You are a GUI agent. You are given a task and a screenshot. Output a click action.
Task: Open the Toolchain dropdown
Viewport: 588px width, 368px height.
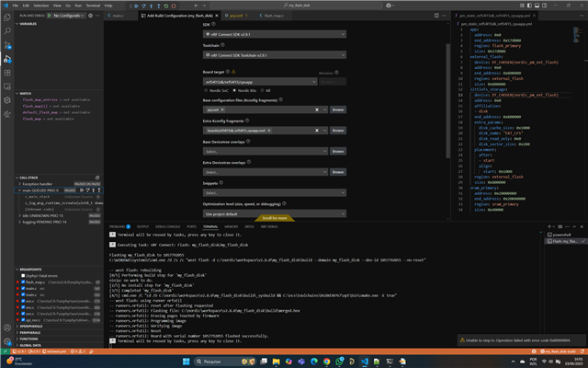275,55
